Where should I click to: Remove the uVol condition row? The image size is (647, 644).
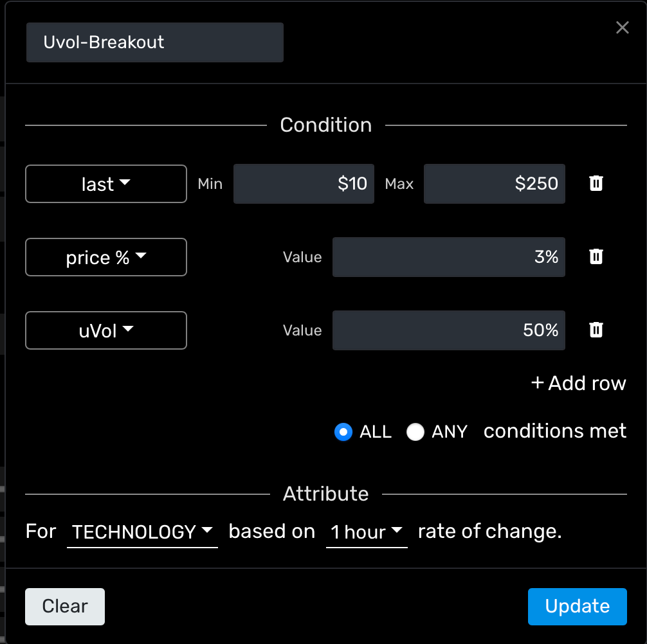(x=596, y=330)
